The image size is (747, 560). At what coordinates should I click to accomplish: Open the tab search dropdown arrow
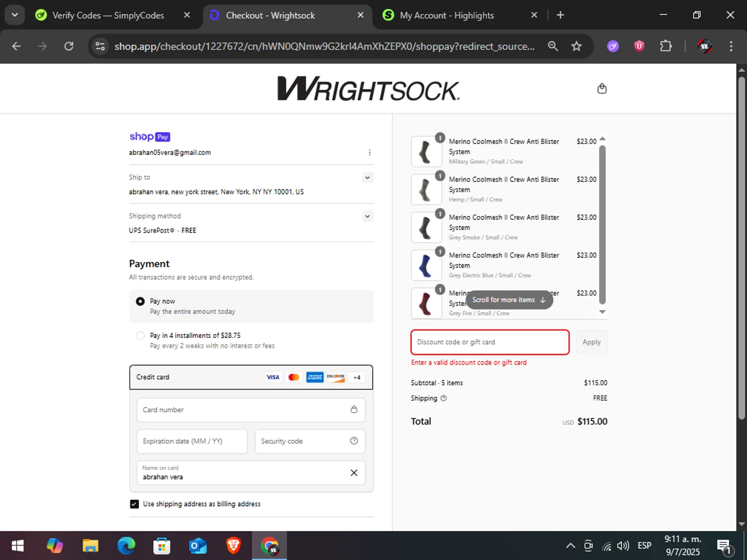coord(15,15)
